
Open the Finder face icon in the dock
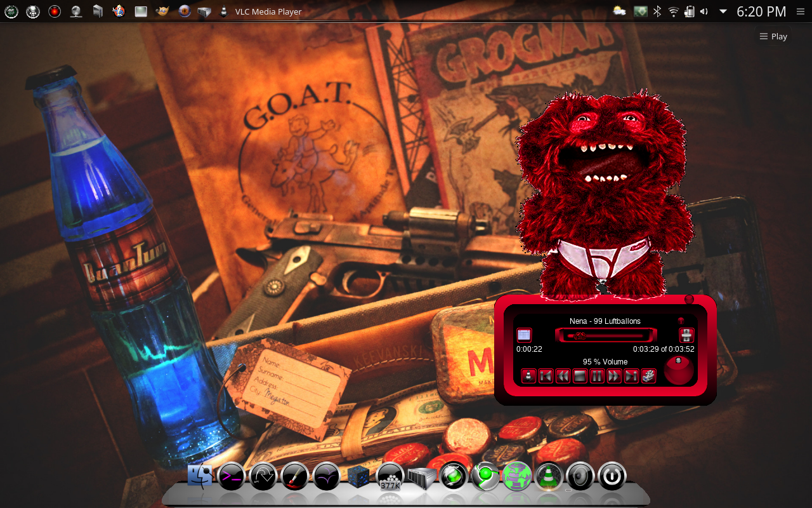coord(200,476)
